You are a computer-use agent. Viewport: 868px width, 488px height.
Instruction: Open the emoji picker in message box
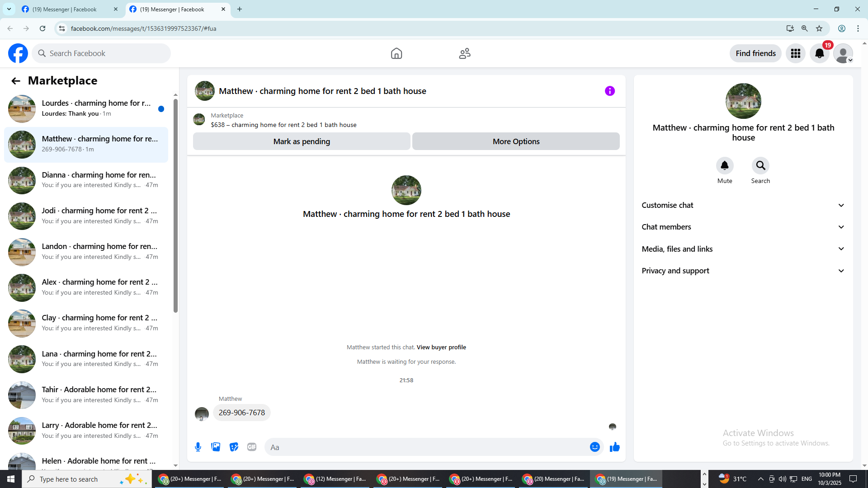595,447
